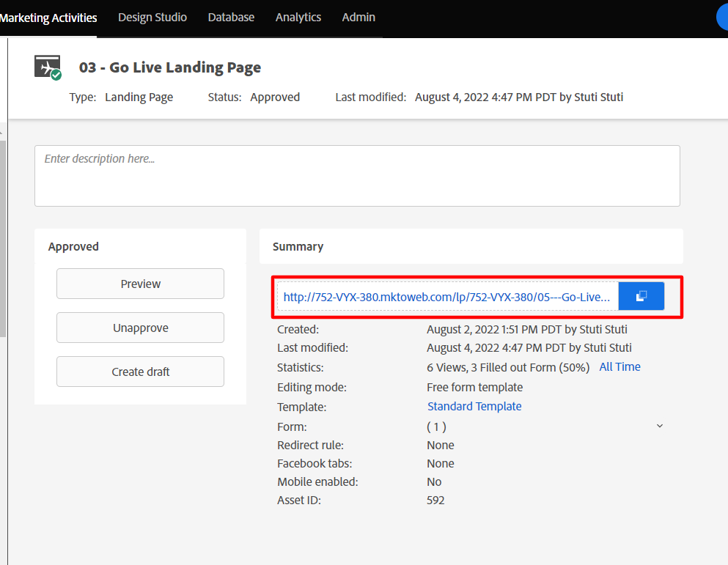
Task: Select the Admin tab
Action: tap(359, 17)
